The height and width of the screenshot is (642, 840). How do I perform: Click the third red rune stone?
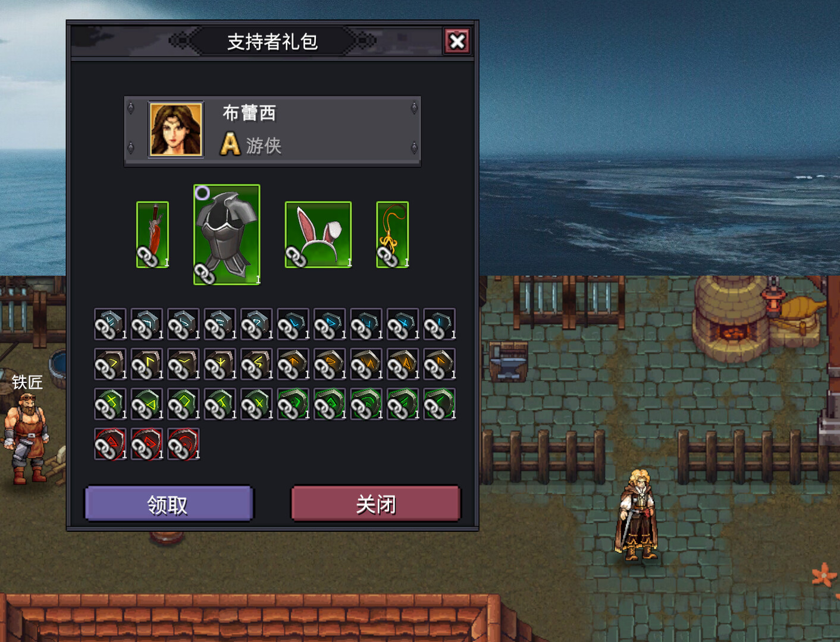click(183, 444)
